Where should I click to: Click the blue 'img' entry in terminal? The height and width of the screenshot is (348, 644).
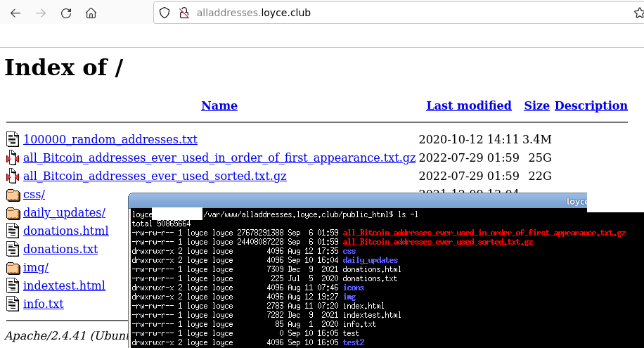click(x=349, y=297)
